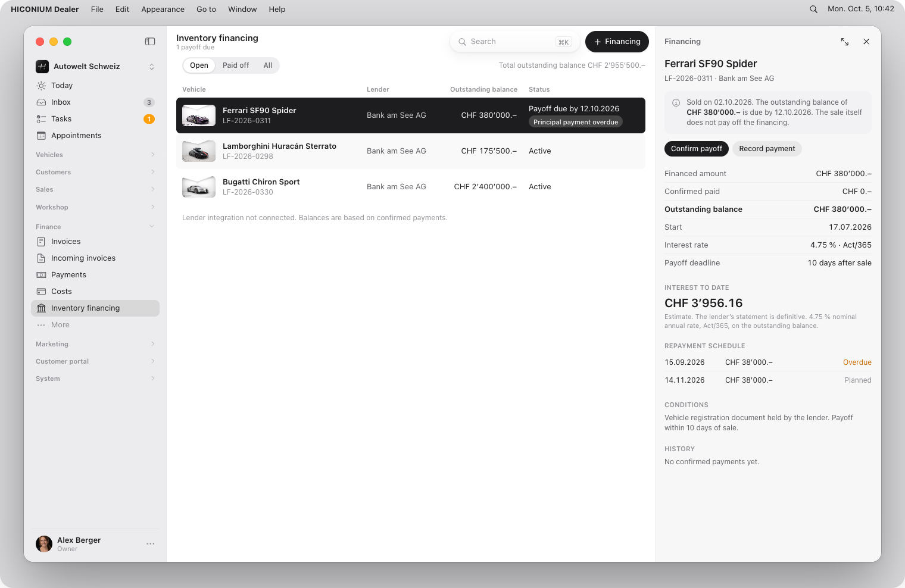
Task: Click the Principal payment overdue badge
Action: (576, 122)
